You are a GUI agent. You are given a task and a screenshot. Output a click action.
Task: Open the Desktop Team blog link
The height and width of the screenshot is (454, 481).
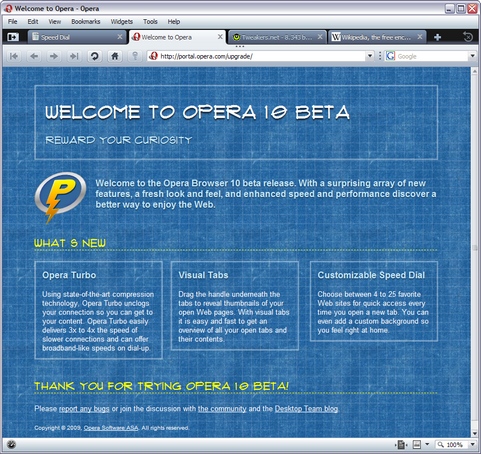pyautogui.click(x=306, y=409)
